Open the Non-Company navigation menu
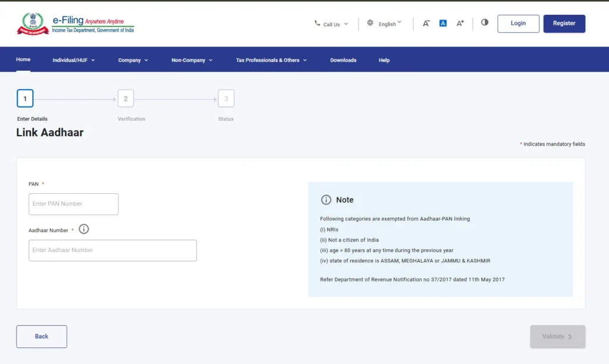Image resolution: width=609 pixels, height=364 pixels. coord(192,60)
